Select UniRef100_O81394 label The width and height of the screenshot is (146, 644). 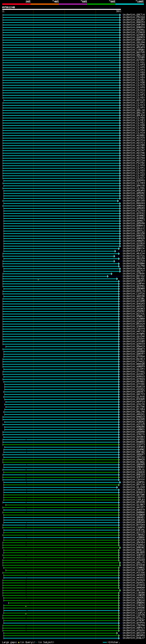pyautogui.click(x=133, y=42)
